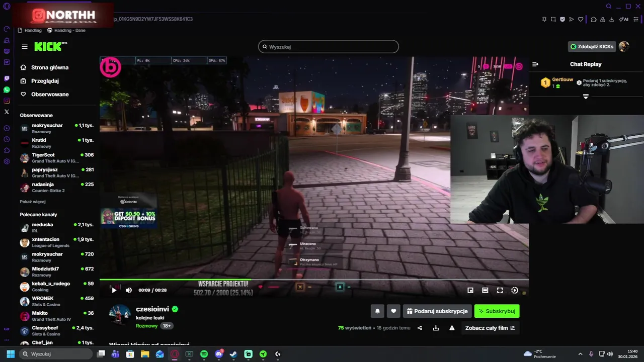Click the browser search tabs magnifier

[609, 6]
